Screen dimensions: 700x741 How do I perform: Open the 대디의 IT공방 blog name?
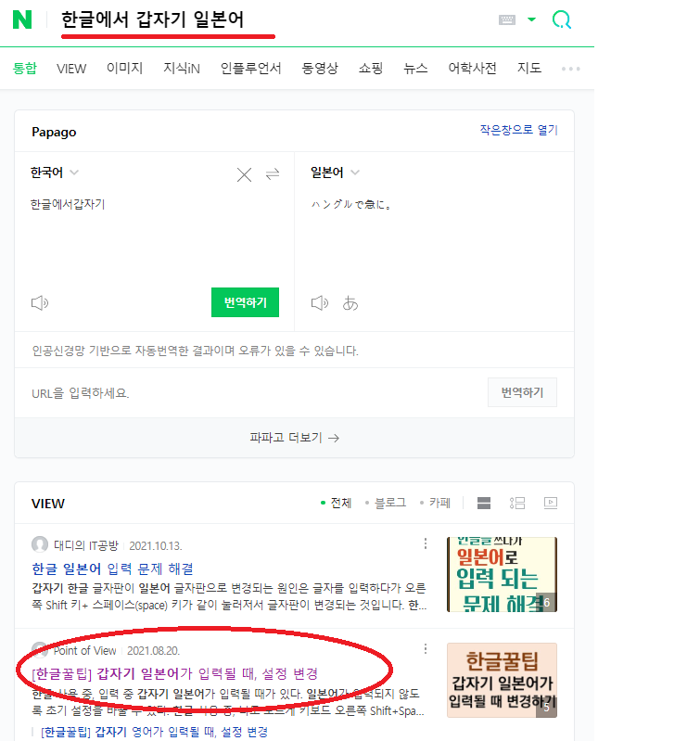click(86, 546)
